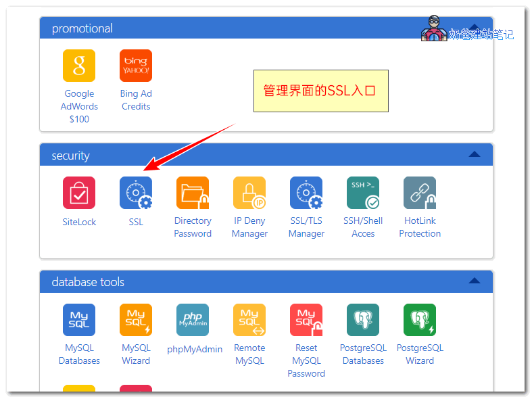Open the Remote MySQL icon

pyautogui.click(x=249, y=320)
